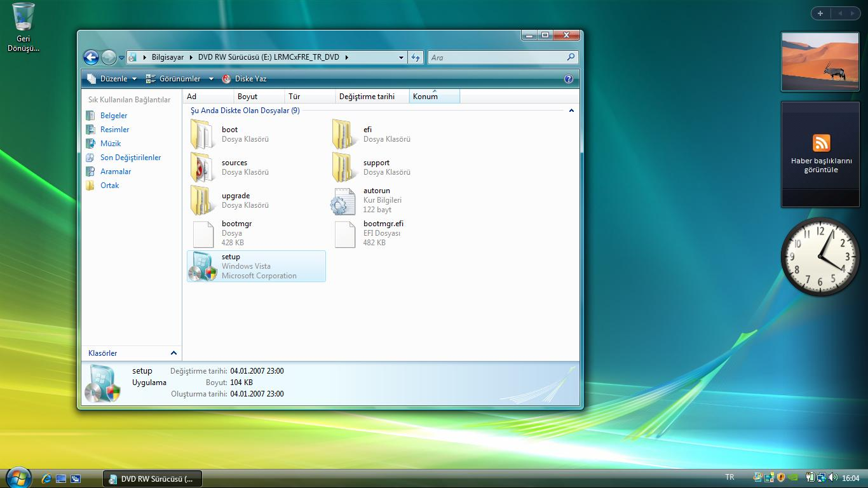
Task: Select the upgrade folder icon
Action: 203,200
